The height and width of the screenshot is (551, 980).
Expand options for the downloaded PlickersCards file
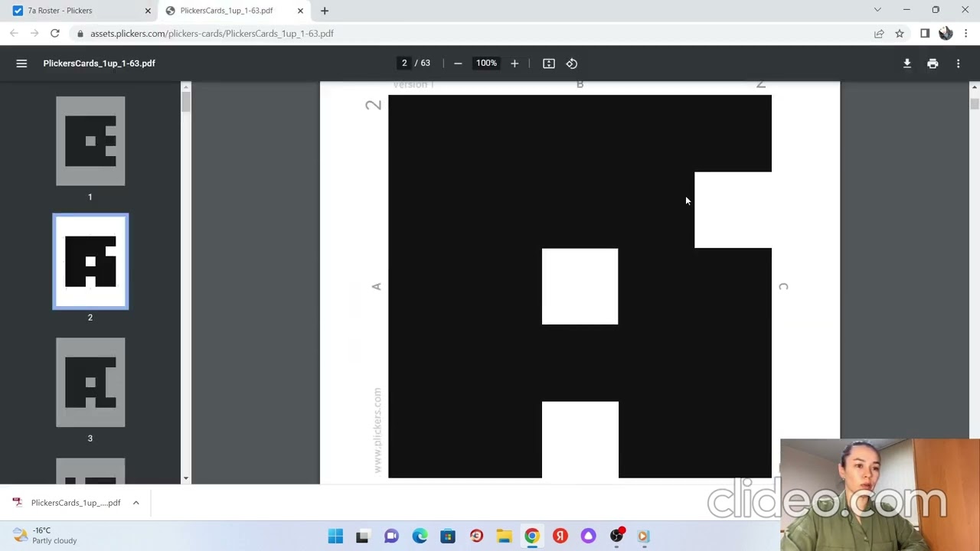click(136, 503)
